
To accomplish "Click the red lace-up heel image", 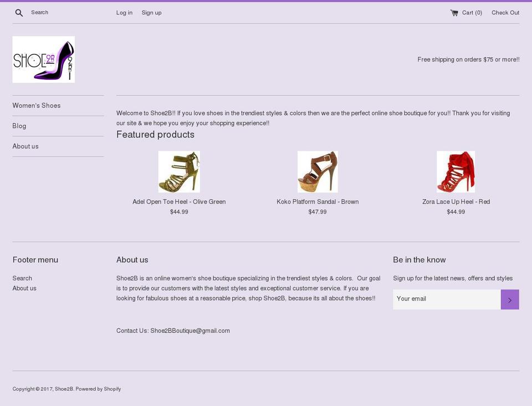I will 456,171.
